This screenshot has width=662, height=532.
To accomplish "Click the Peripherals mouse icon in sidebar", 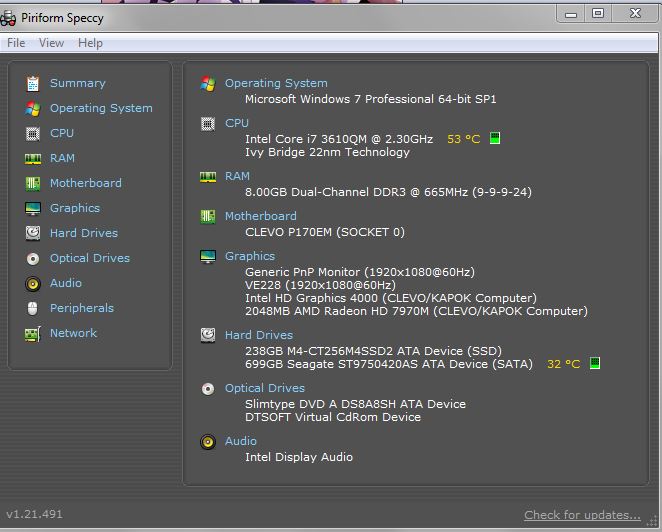I will [33, 308].
